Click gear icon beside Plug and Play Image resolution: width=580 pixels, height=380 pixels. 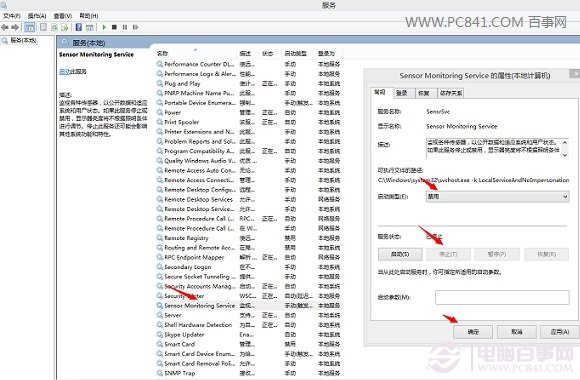pyautogui.click(x=159, y=84)
